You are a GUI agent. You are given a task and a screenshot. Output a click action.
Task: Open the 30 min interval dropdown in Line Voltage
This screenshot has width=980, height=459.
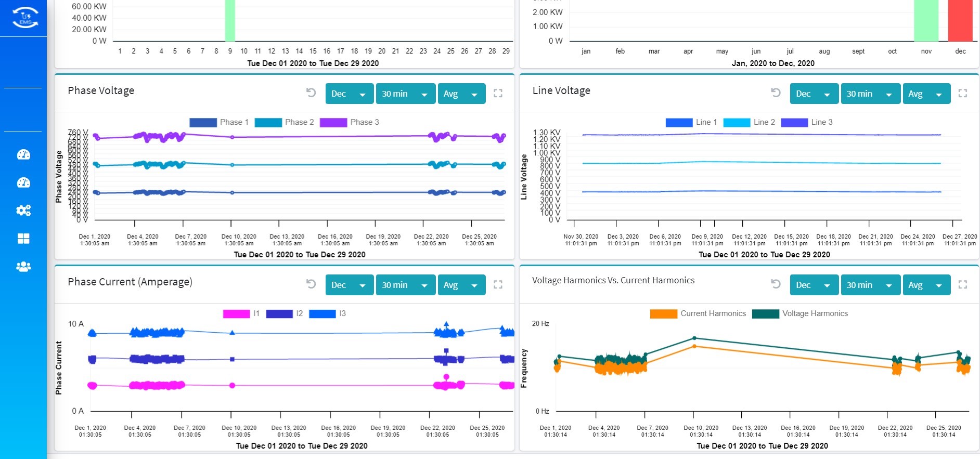click(870, 94)
